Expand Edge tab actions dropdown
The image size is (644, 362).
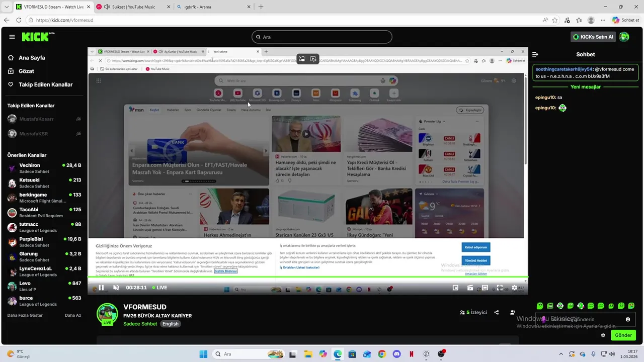click(x=7, y=7)
